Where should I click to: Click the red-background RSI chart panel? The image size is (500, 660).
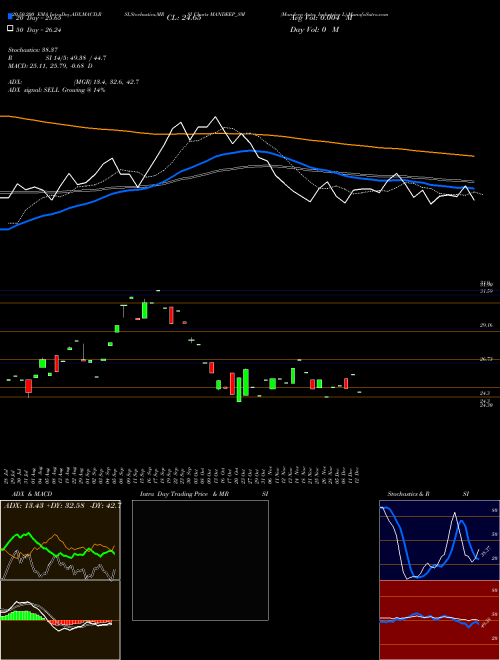(x=439, y=620)
